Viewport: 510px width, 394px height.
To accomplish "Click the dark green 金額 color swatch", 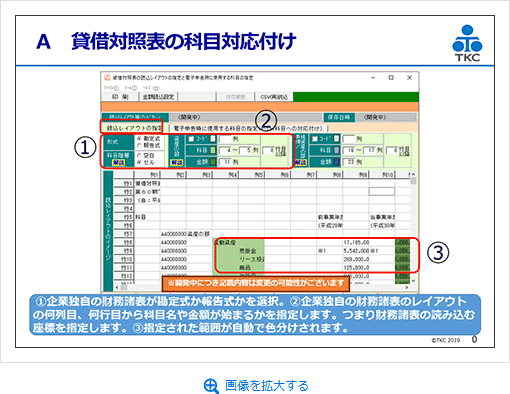I will [x=213, y=162].
